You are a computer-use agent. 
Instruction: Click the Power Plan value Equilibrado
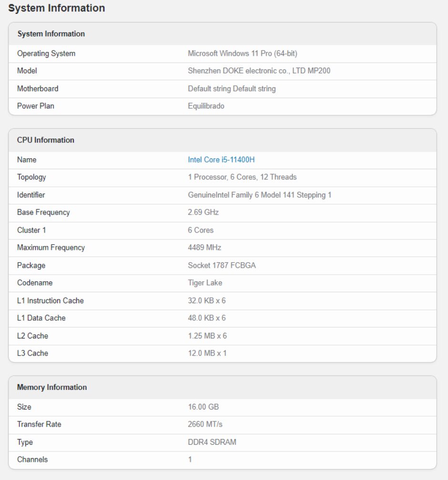[x=206, y=106]
